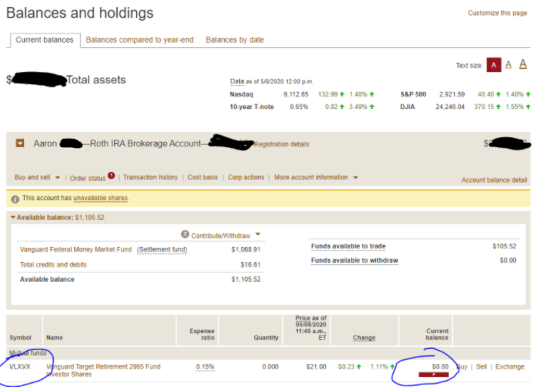Screen dimensions: 539x392
Task: Open the Cost basis link
Action: pyautogui.click(x=203, y=178)
